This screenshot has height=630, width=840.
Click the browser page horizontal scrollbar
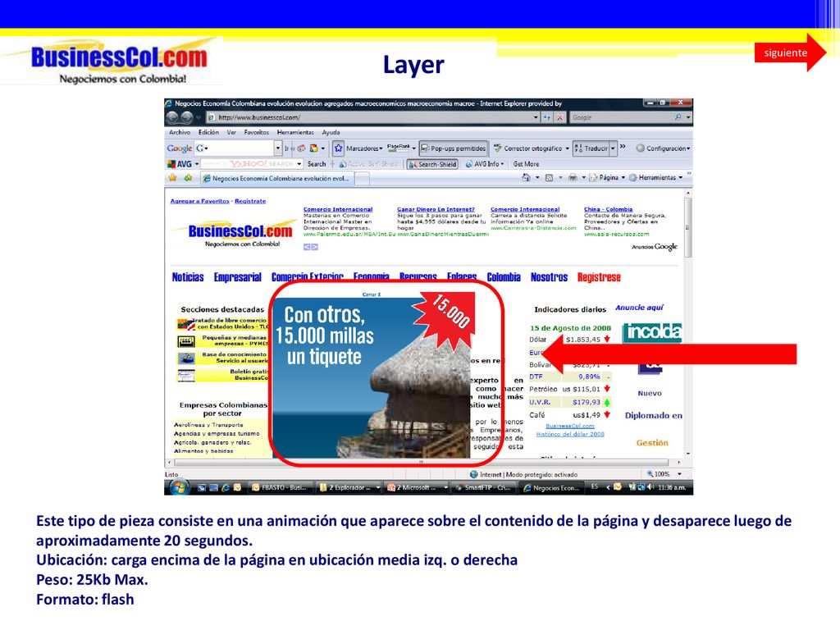[424, 462]
